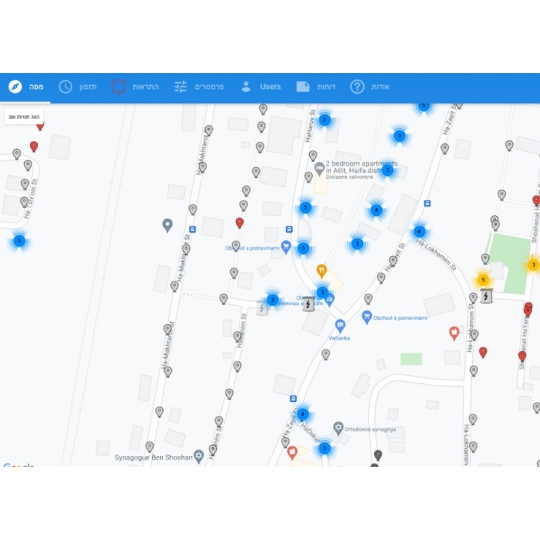Click the 'Večierka' place label
Screen dimensions: 540x540
pos(339,338)
